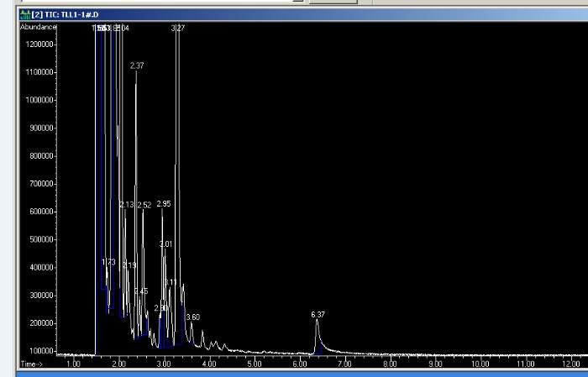Click the 7.00 time axis tick
The image size is (588, 377).
tap(344, 364)
